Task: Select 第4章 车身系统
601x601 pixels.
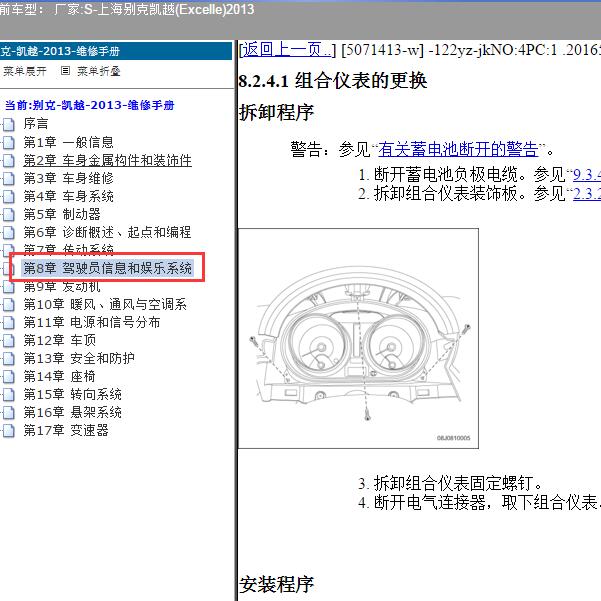Action: [69, 196]
